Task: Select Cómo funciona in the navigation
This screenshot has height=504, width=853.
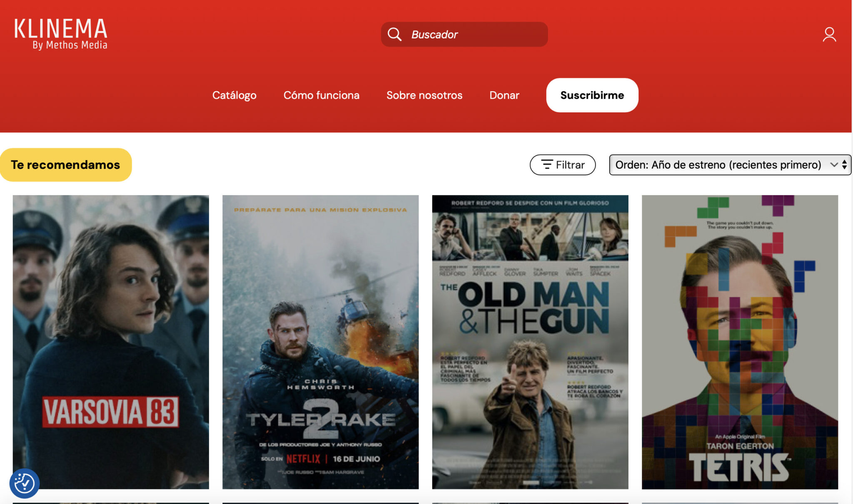Action: click(x=321, y=95)
